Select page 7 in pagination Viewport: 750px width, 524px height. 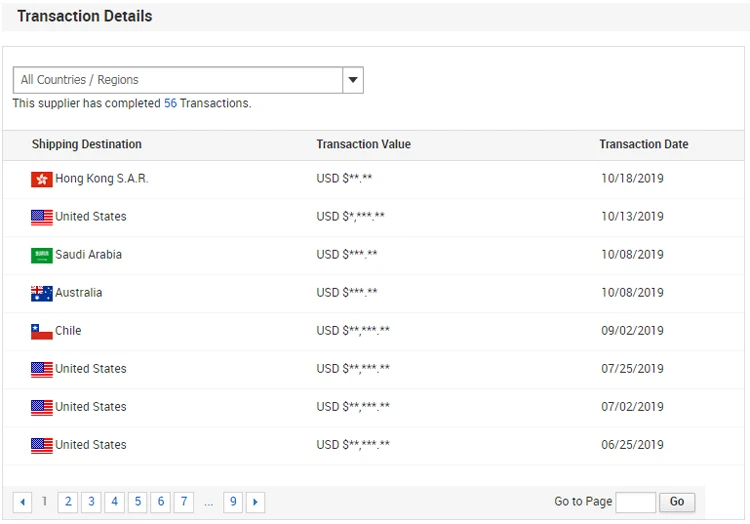184,502
